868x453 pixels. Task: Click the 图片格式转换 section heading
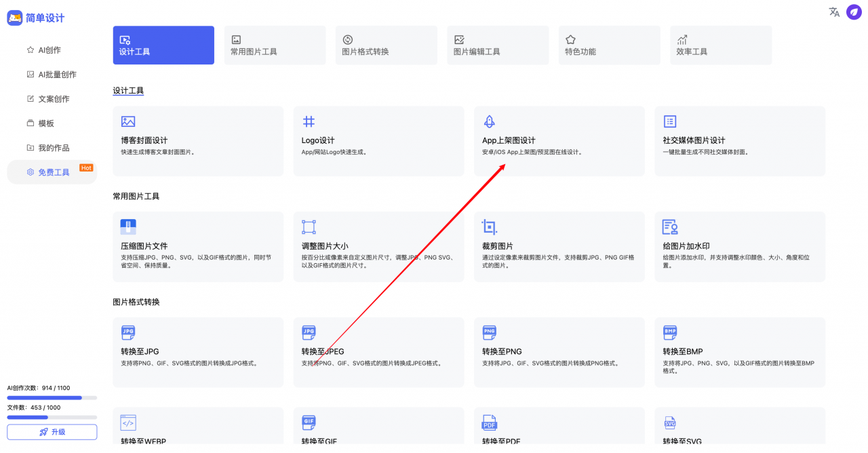136,302
